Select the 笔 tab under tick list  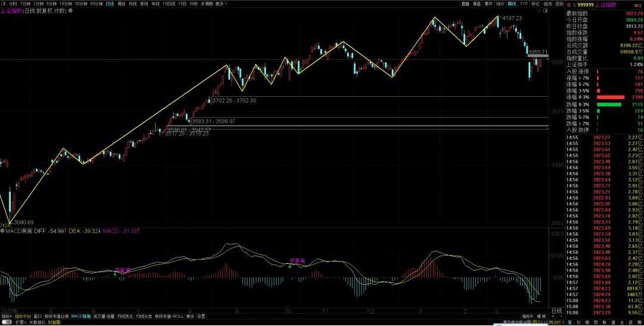569,322
